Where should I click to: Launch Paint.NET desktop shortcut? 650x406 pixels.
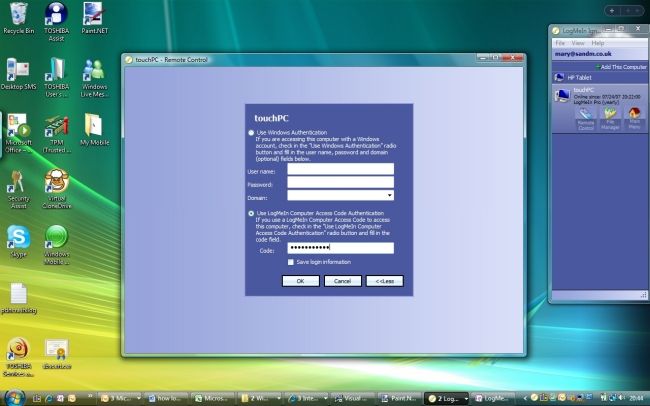(x=95, y=18)
